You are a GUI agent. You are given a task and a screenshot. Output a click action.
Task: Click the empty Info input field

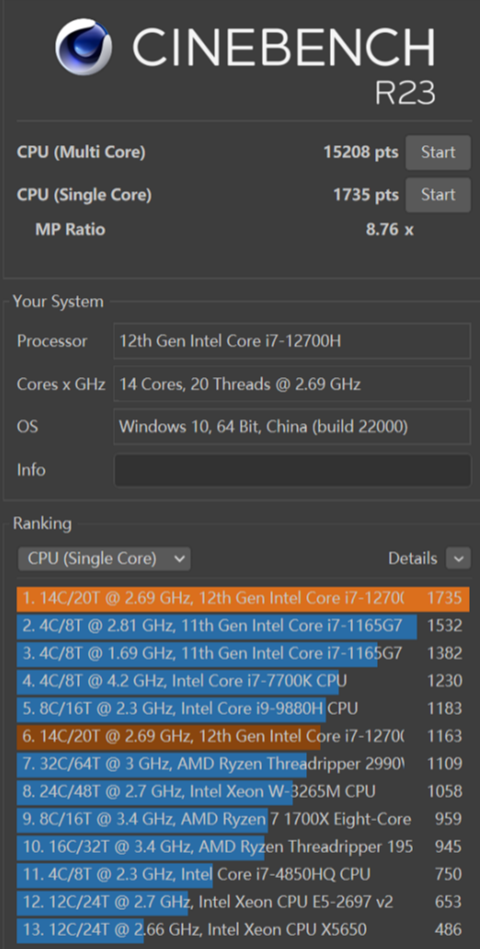coord(292,470)
